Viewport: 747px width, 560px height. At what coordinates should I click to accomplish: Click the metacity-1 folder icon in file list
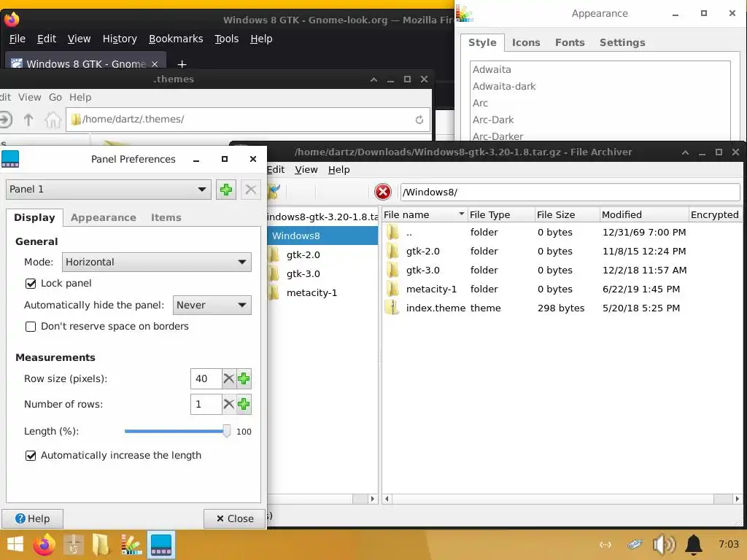click(x=392, y=289)
